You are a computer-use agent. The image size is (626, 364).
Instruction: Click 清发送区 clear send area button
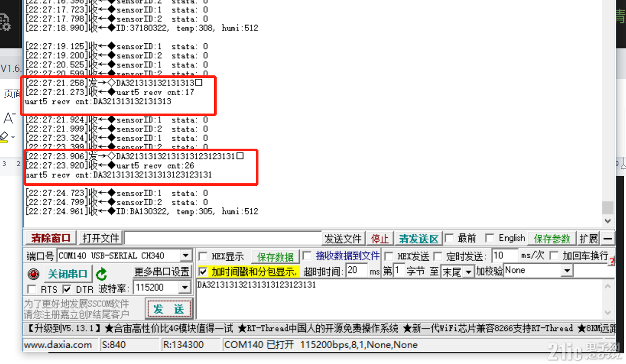coord(419,239)
